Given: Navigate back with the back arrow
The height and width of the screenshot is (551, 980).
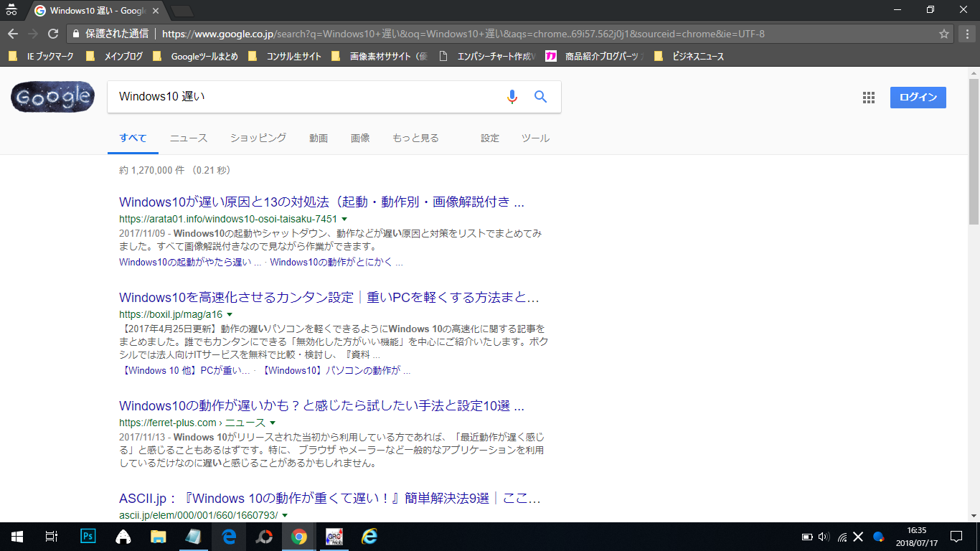Looking at the screenshot, I should pyautogui.click(x=14, y=33).
